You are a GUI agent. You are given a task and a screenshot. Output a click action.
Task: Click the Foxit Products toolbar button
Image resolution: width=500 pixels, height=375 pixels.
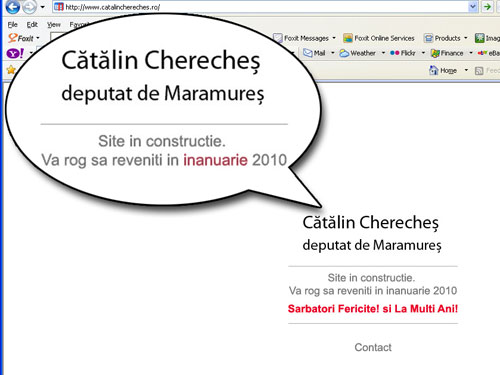(x=442, y=38)
